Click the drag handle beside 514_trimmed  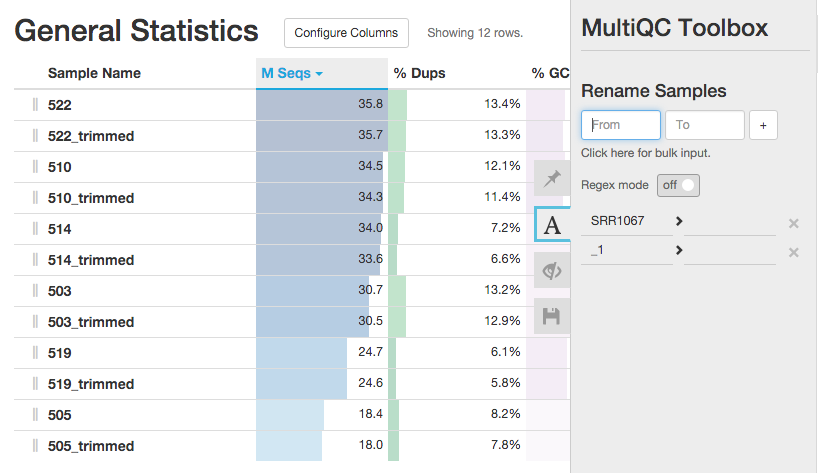35,260
